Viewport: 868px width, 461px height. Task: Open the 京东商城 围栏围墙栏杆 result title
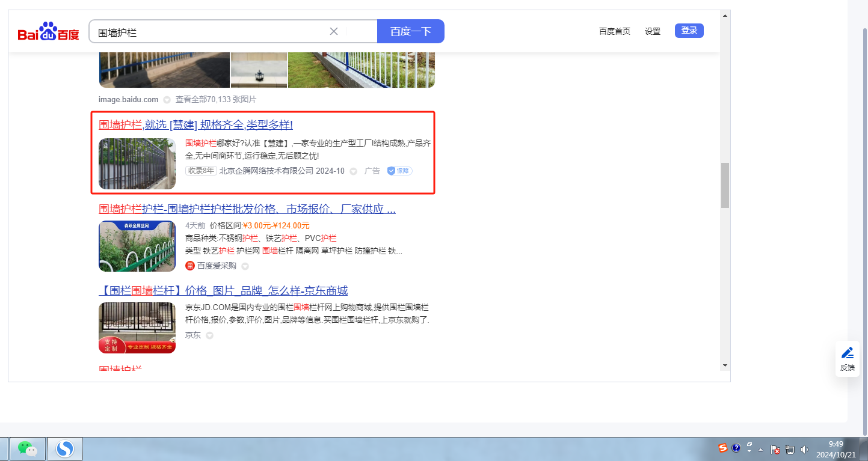223,291
